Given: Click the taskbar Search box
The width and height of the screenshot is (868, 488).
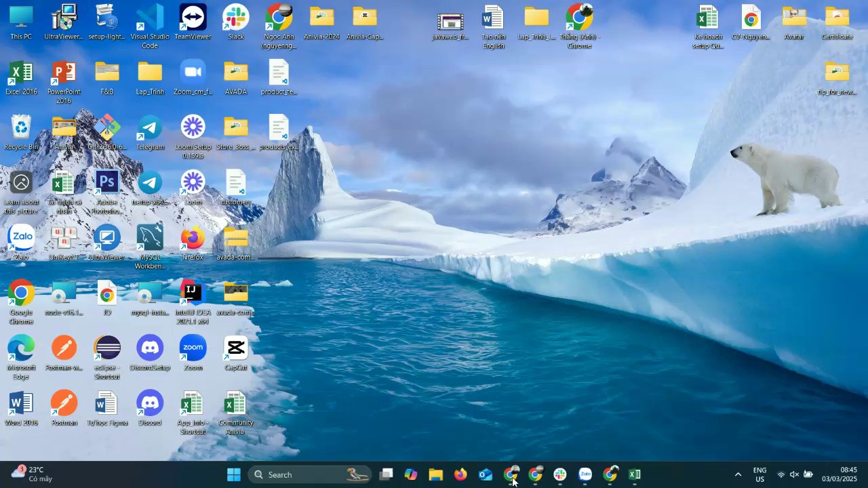Looking at the screenshot, I should [x=310, y=474].
